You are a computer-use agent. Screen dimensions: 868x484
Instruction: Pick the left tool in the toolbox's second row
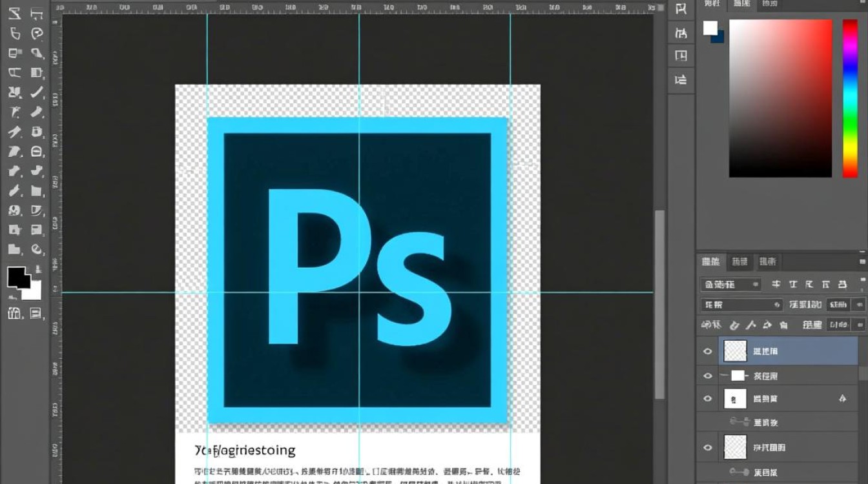pos(15,34)
